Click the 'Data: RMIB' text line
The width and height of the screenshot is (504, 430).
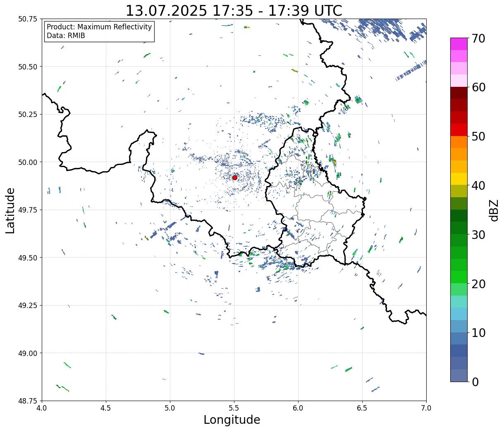(66, 36)
